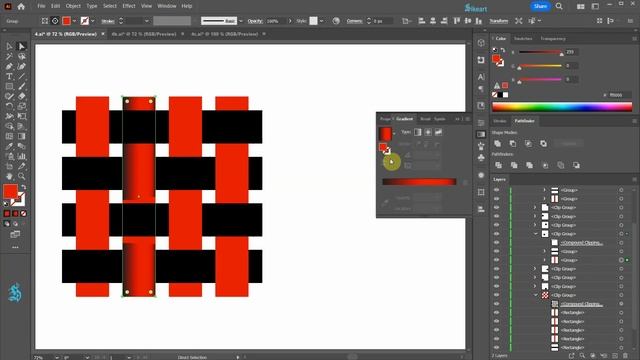640x360 pixels.
Task: Select the Hand tool
Action: pos(9,176)
